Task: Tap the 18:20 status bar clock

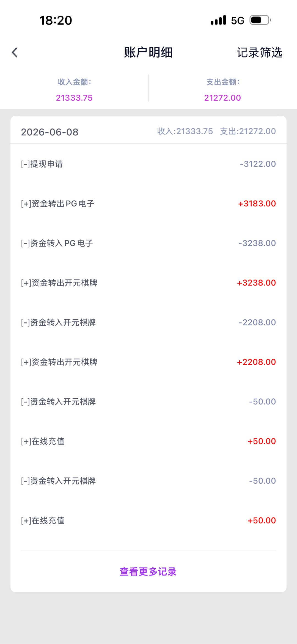Action: [56, 20]
